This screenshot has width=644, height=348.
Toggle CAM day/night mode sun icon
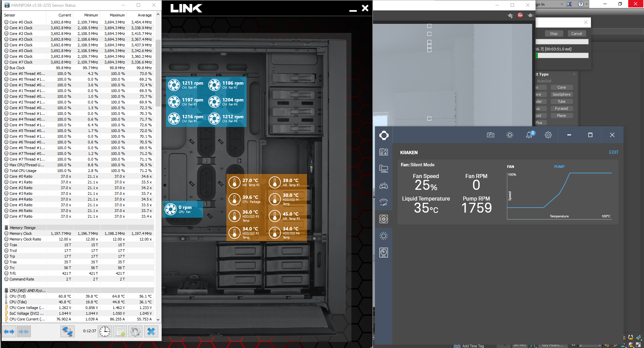pos(510,135)
